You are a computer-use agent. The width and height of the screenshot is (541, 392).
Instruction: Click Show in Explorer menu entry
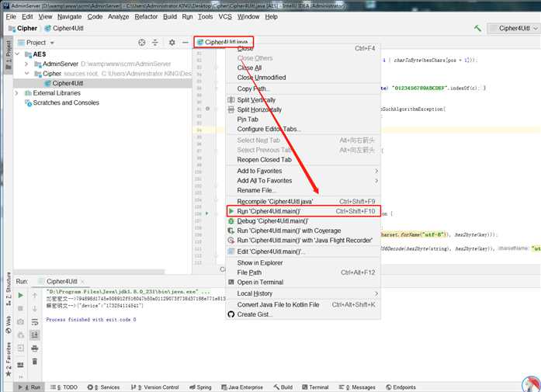303,262
